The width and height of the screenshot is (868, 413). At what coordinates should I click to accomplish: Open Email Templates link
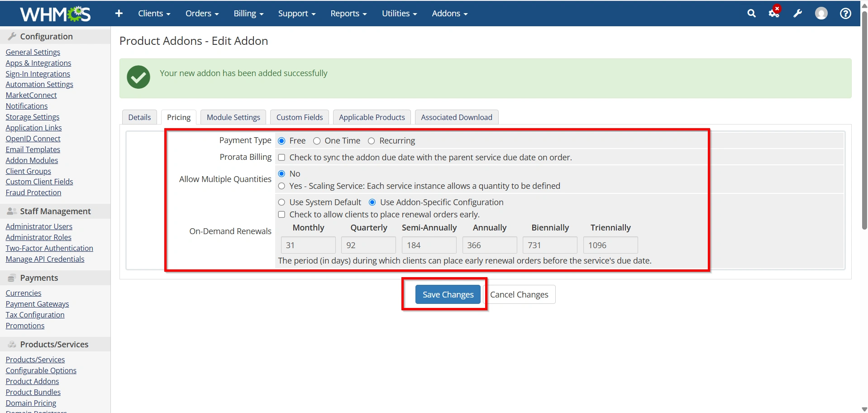(x=33, y=149)
